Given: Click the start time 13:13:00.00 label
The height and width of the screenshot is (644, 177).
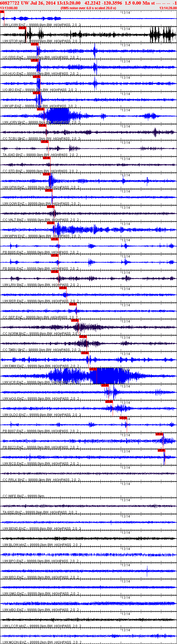Looking at the screenshot, I should tap(9, 8).
